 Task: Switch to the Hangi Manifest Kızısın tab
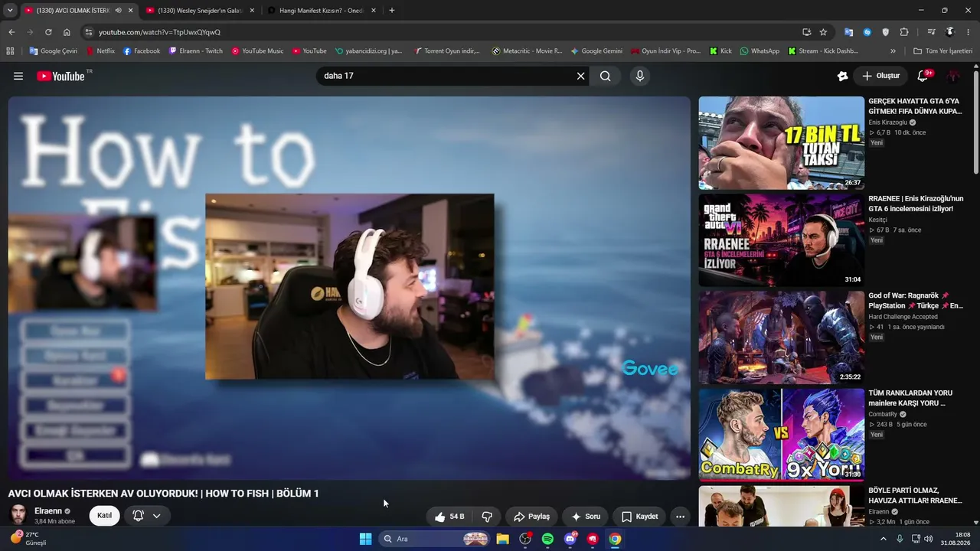click(321, 11)
